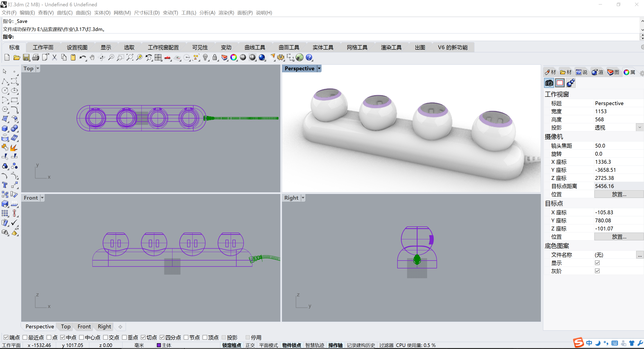Click the Lock objects padlock icon
This screenshot has width=644, height=349.
[215, 57]
